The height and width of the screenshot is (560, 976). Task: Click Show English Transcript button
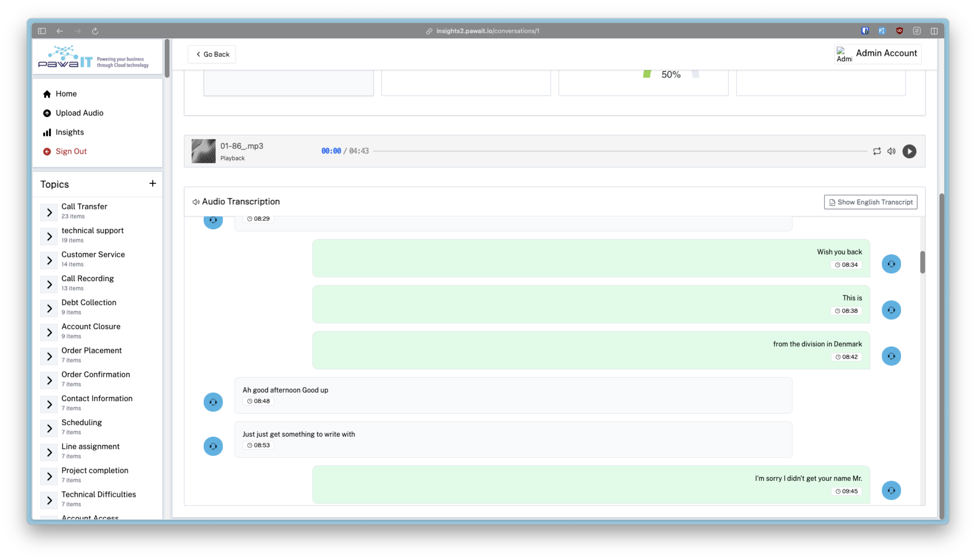click(x=871, y=202)
